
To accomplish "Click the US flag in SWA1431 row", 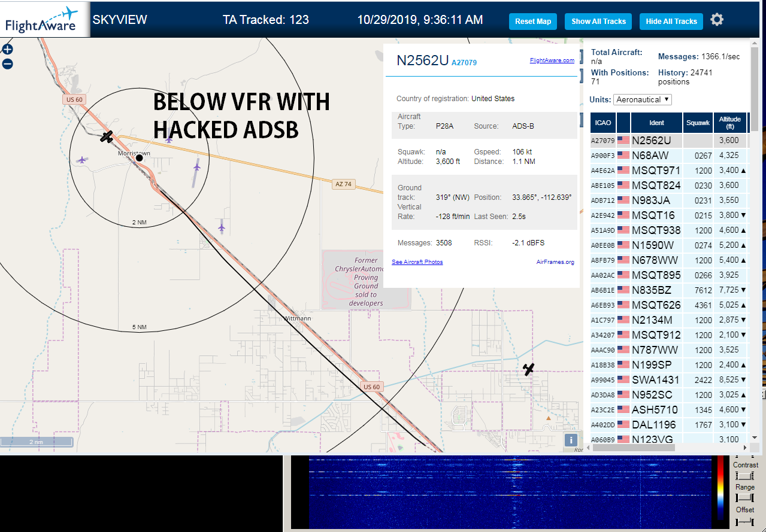I will pyautogui.click(x=623, y=380).
